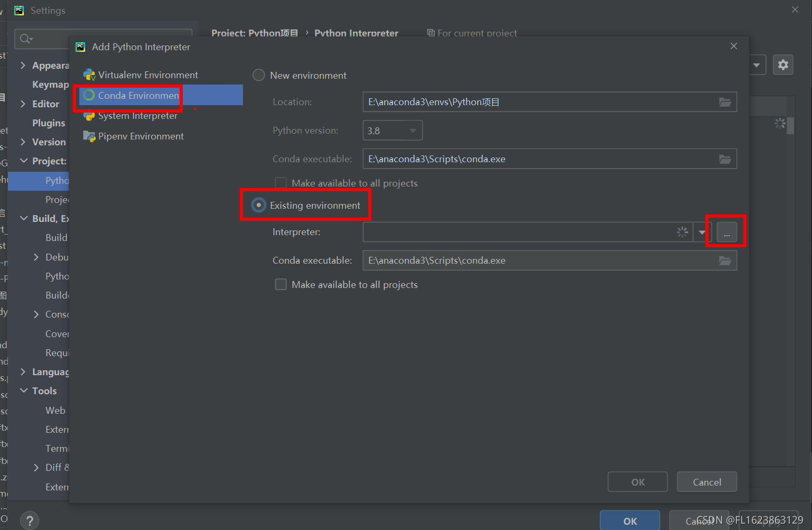Browse folder for existing environment Conda executable
Screen dimensions: 812x530
[x=725, y=261]
